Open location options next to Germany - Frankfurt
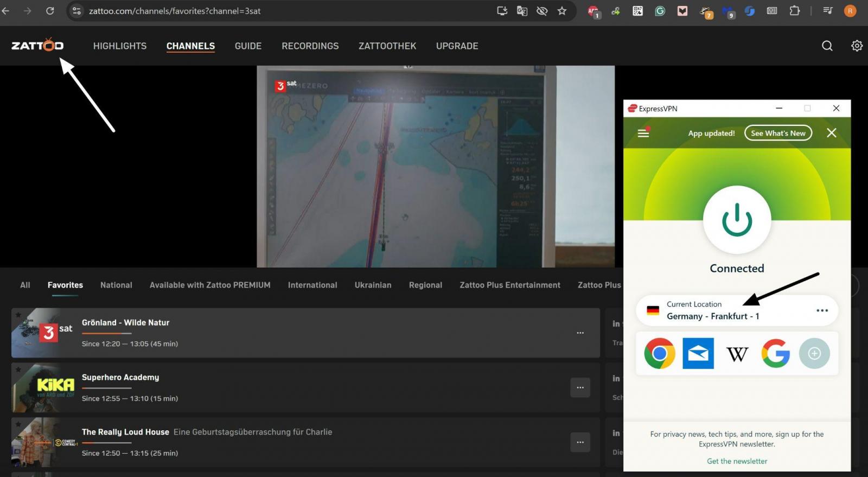The height and width of the screenshot is (477, 868). click(822, 310)
